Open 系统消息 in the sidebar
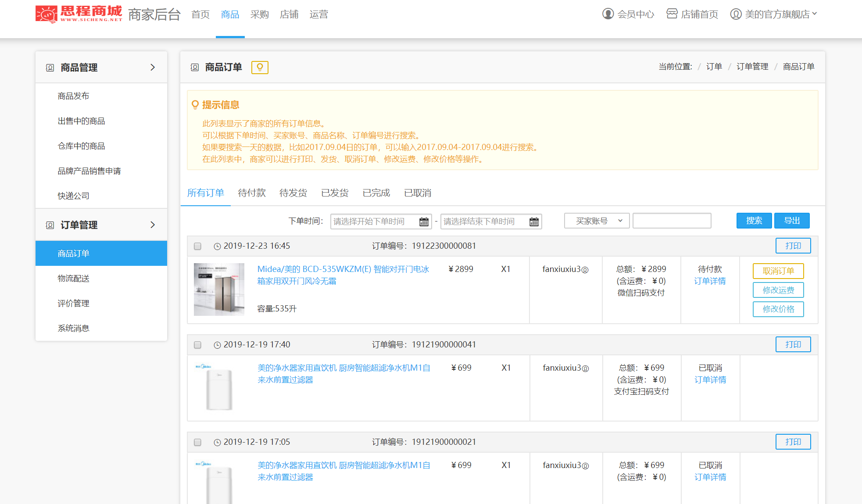 point(74,329)
